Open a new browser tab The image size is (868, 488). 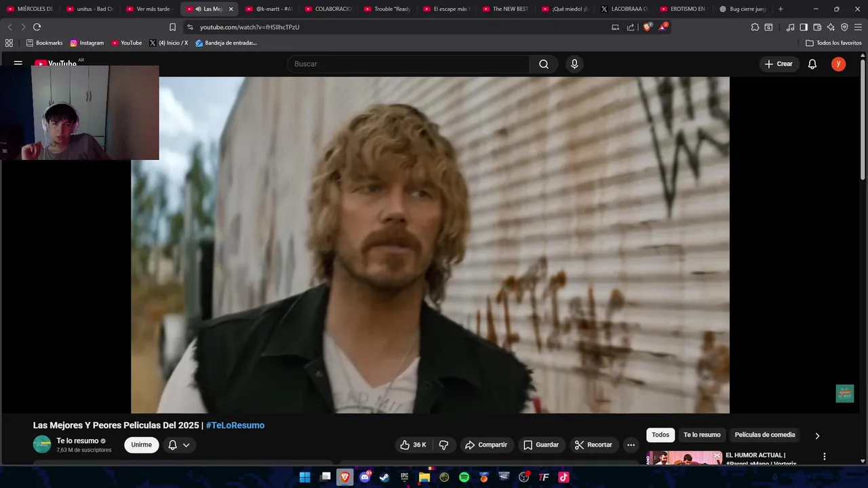click(781, 9)
